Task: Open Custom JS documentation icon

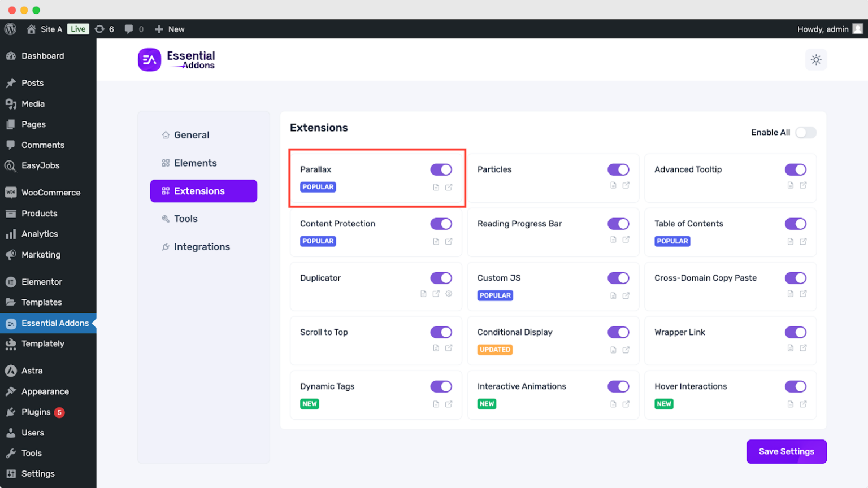Action: click(x=613, y=296)
